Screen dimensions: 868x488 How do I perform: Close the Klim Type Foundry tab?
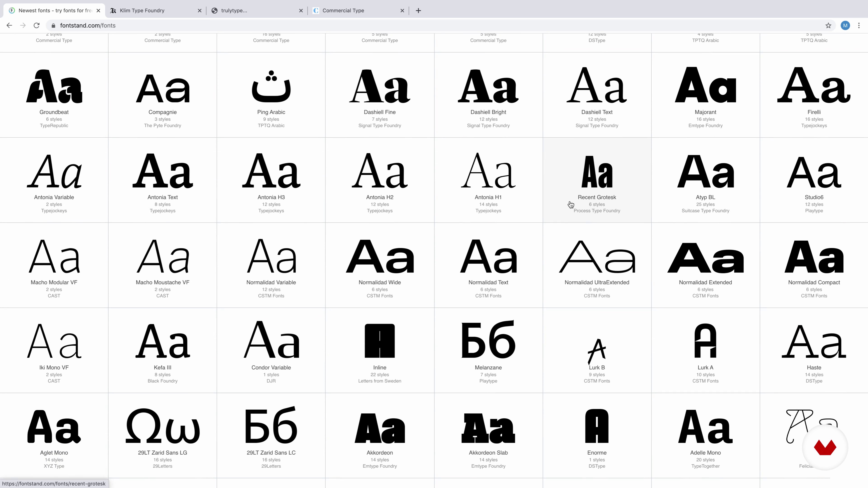[199, 10]
